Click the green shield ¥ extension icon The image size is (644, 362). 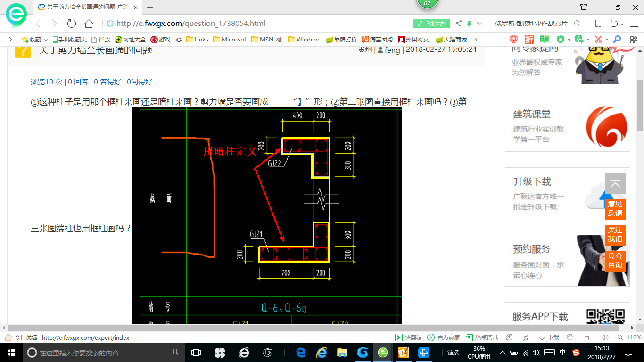(561, 39)
